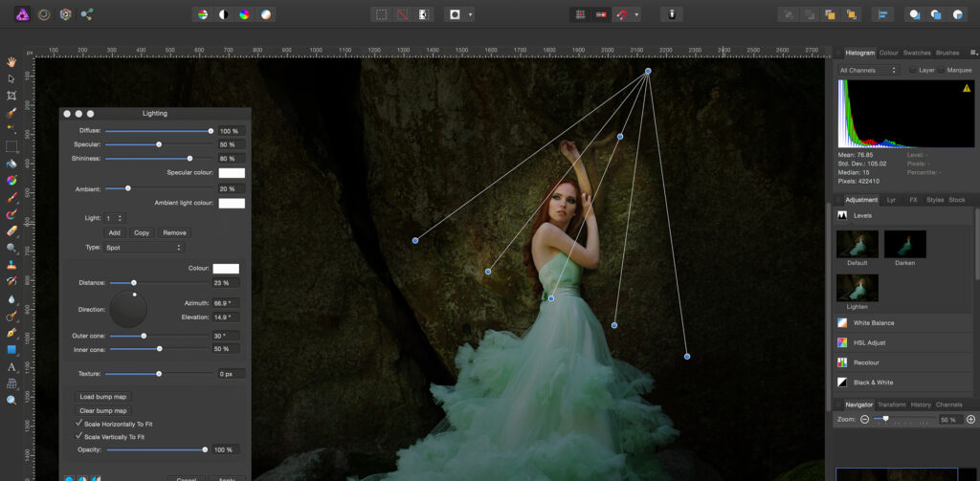
Task: Toggle the grid display icon
Action: [x=580, y=14]
